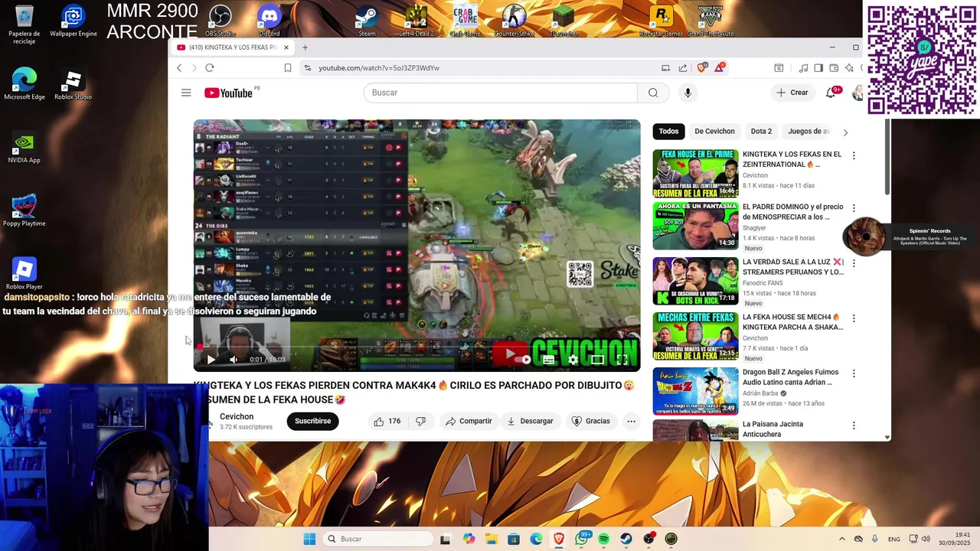Open options for Dragon Ball Z video

(854, 373)
